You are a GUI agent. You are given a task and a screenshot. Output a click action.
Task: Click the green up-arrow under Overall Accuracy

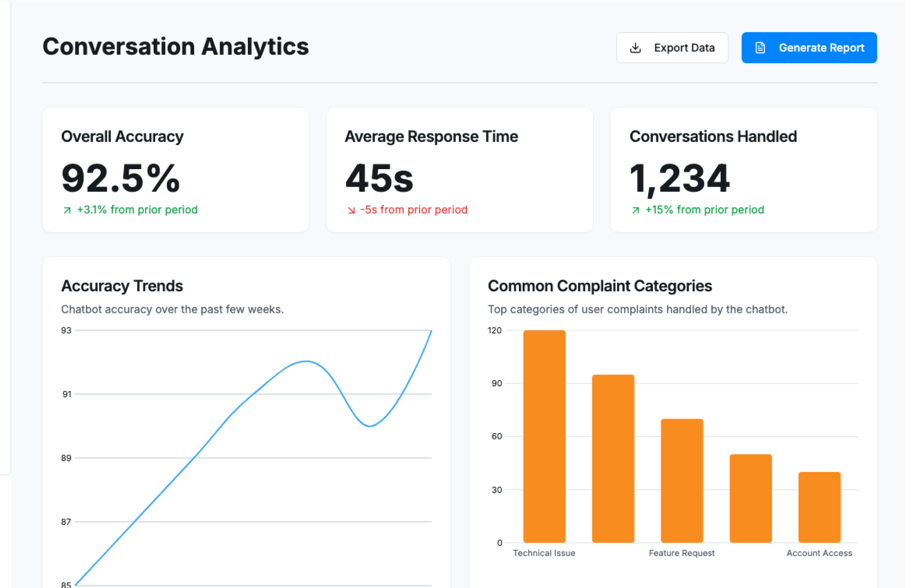pos(67,210)
